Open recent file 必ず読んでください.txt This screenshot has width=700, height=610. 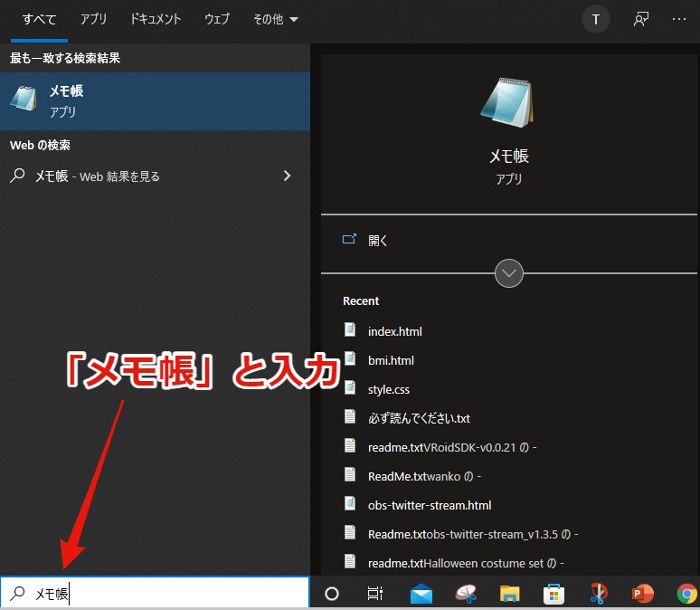tap(419, 418)
